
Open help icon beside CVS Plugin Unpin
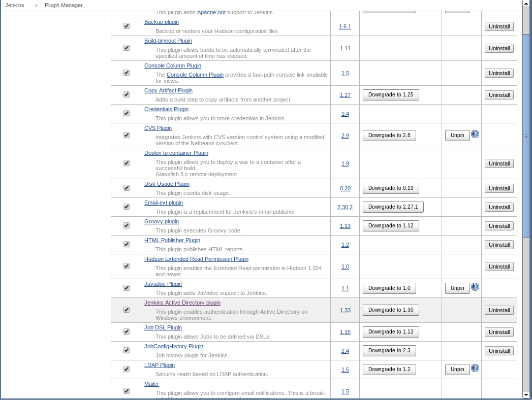(x=475, y=134)
